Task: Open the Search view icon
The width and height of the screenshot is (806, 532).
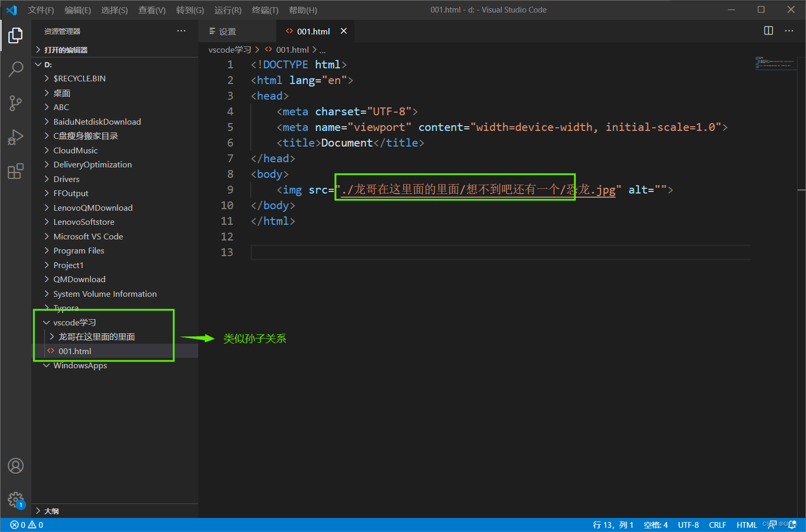Action: [16, 69]
